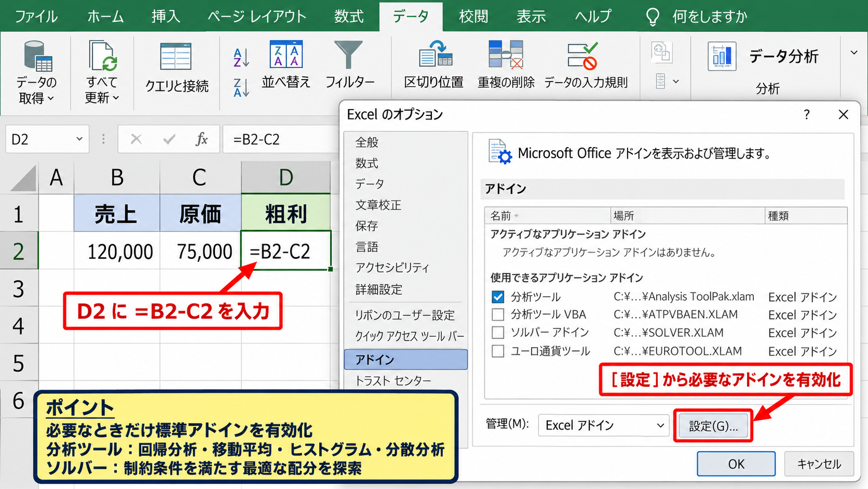868x489 pixels.
Task: Expand the Name Box dropdown arrow
Action: click(x=79, y=139)
